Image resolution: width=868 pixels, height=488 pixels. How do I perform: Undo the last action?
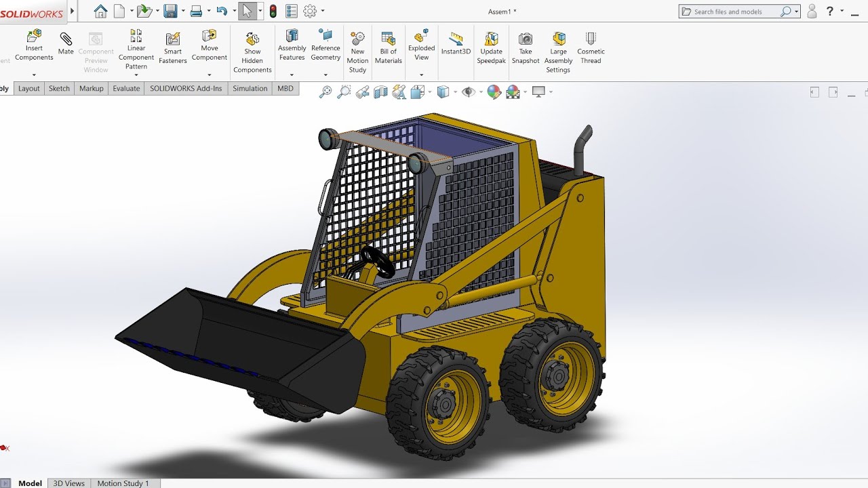click(x=221, y=11)
